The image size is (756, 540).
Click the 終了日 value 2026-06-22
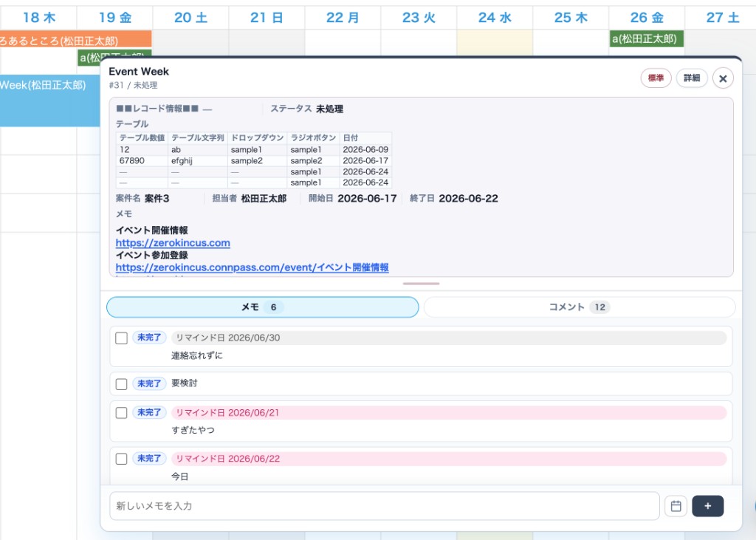pos(468,198)
